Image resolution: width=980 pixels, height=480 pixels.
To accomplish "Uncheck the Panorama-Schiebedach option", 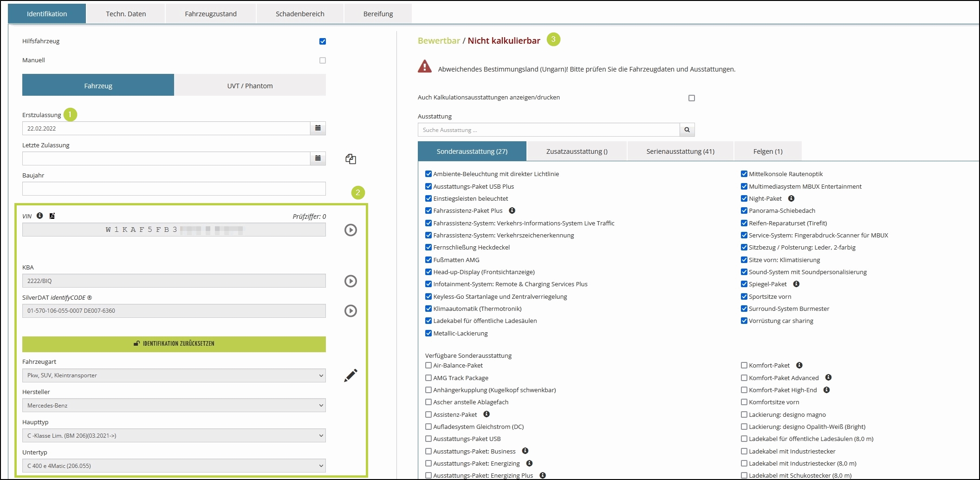I will click(744, 211).
